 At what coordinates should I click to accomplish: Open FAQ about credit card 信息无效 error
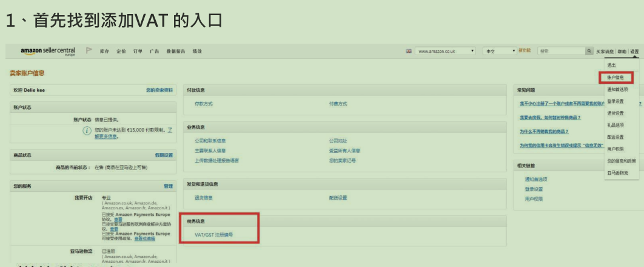point(562,146)
